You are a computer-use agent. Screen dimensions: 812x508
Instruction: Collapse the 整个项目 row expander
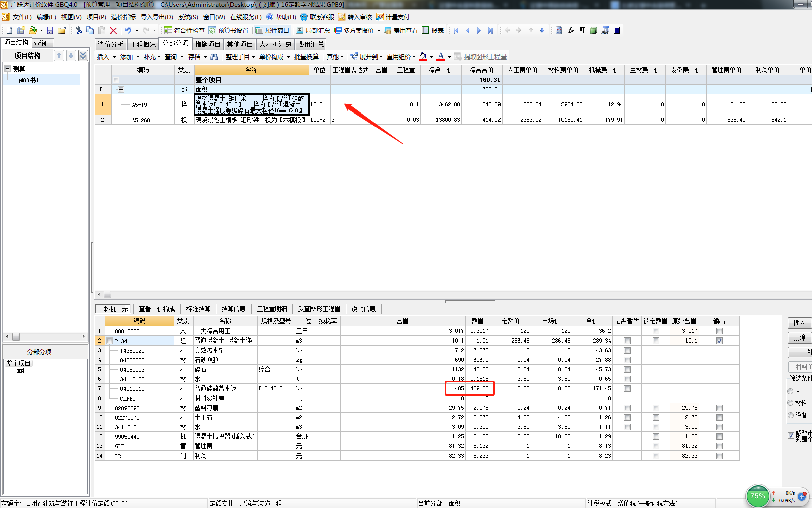pos(116,80)
